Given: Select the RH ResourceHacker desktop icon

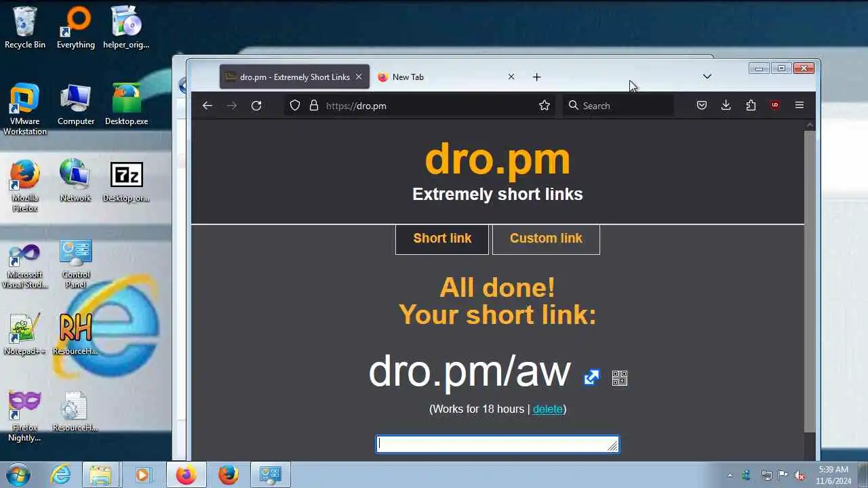Looking at the screenshot, I should click(x=75, y=335).
